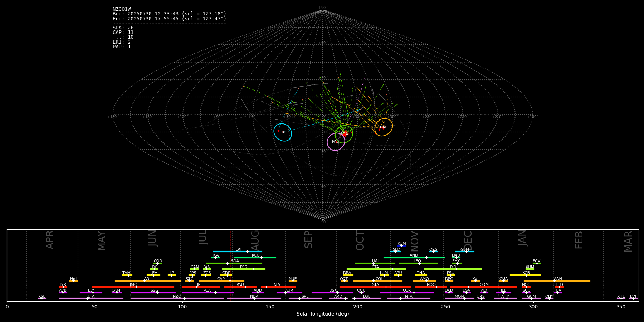This screenshot has height=322, width=644.
Task: Click the LMI shower bar in the timeline
Action: [x=375, y=263]
